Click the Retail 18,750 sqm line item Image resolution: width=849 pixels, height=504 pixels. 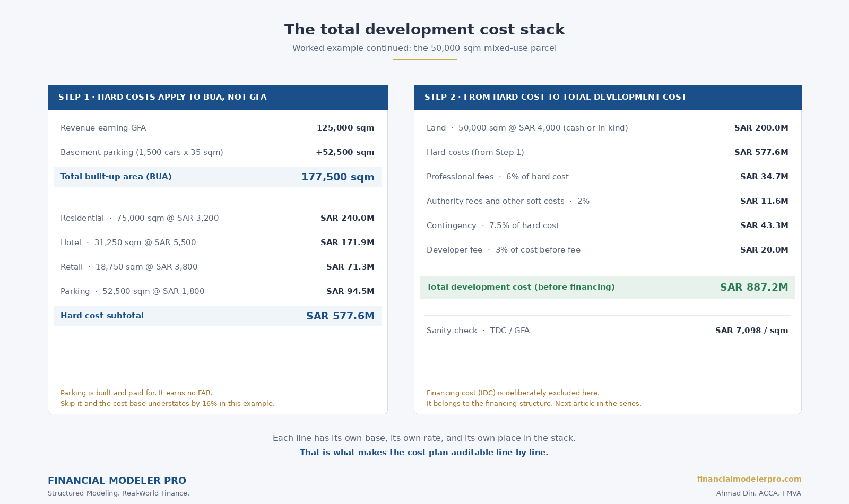tap(129, 267)
